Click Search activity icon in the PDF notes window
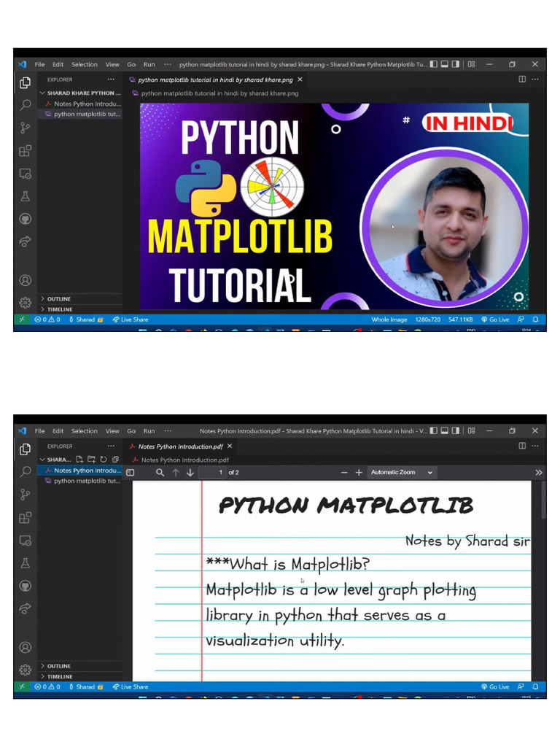This screenshot has width=560, height=747. [x=26, y=472]
